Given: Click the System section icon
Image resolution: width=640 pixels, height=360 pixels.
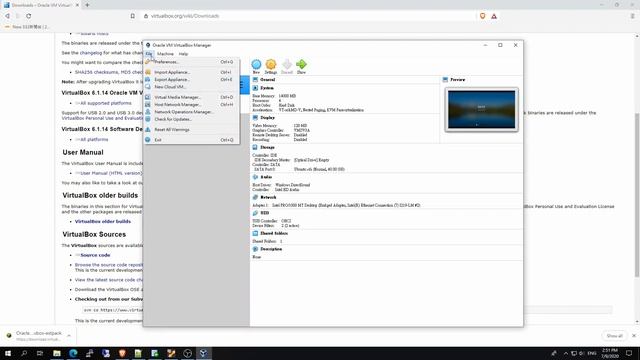Looking at the screenshot, I should [255, 88].
